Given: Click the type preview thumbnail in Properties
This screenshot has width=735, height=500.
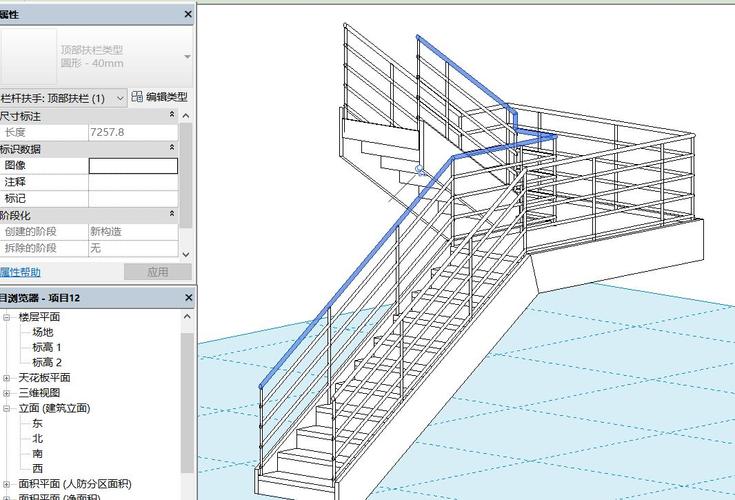Looking at the screenshot, I should [x=29, y=56].
